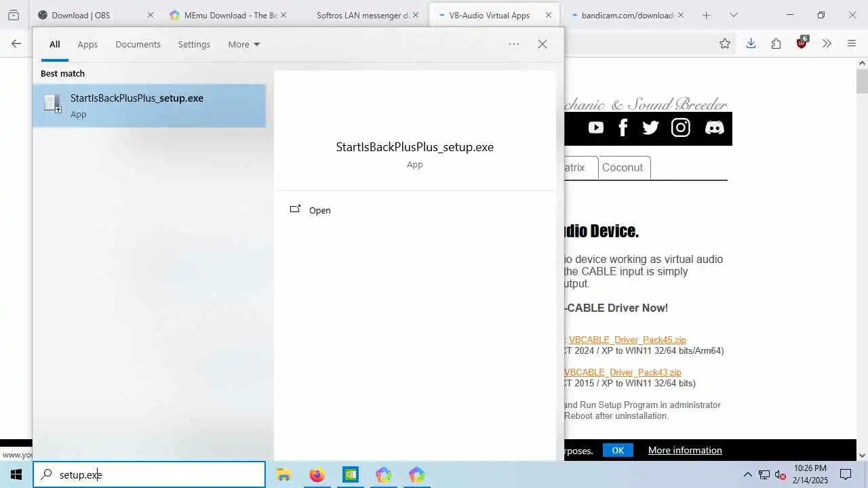Open the second MEmu taskbar icon

tap(416, 474)
